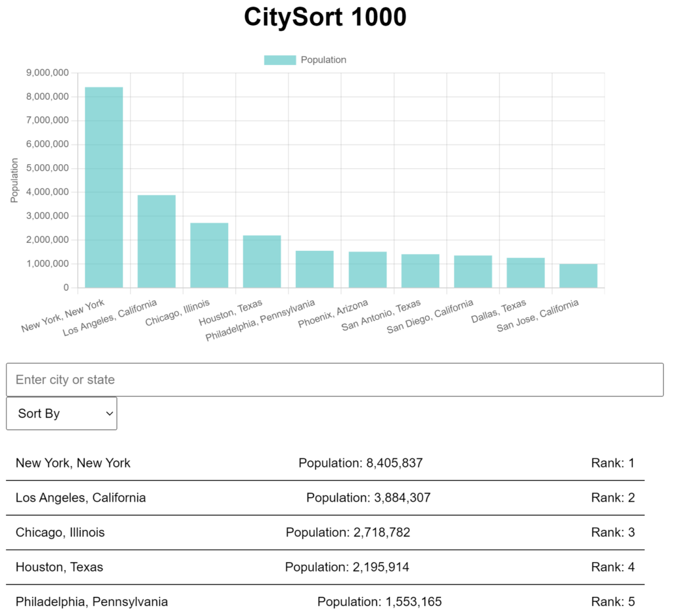Click the Houston, Texas chart bar

coord(262,261)
